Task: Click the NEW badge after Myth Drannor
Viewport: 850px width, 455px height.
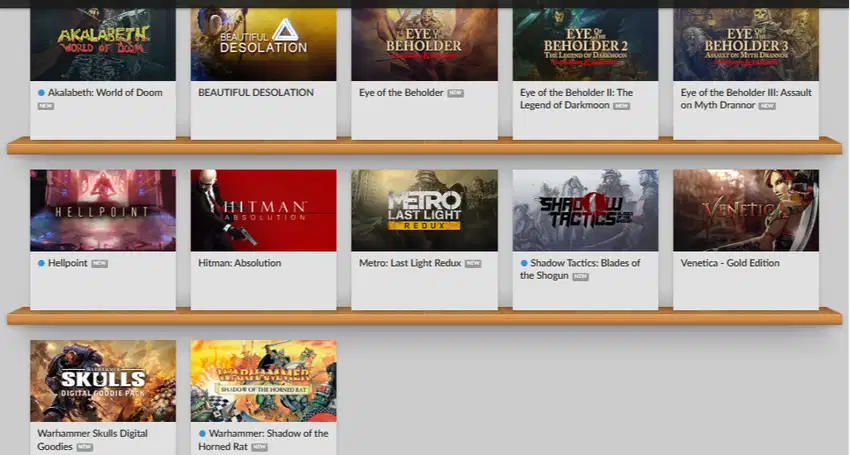Action: pyautogui.click(x=767, y=106)
